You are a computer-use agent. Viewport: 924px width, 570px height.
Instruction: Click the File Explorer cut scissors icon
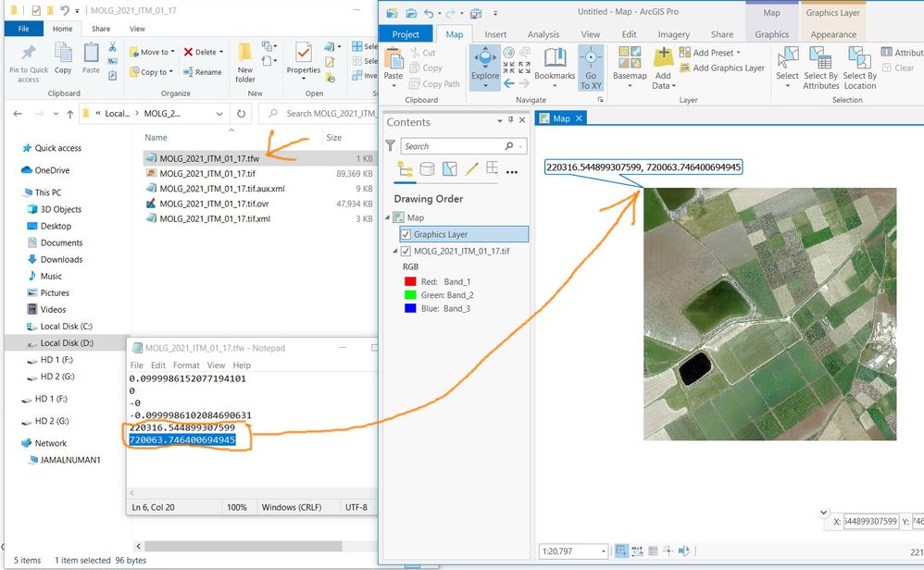click(x=113, y=47)
